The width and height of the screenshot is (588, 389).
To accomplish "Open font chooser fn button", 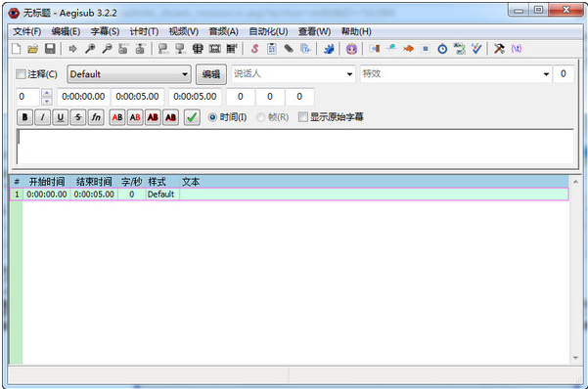I will (x=96, y=117).
